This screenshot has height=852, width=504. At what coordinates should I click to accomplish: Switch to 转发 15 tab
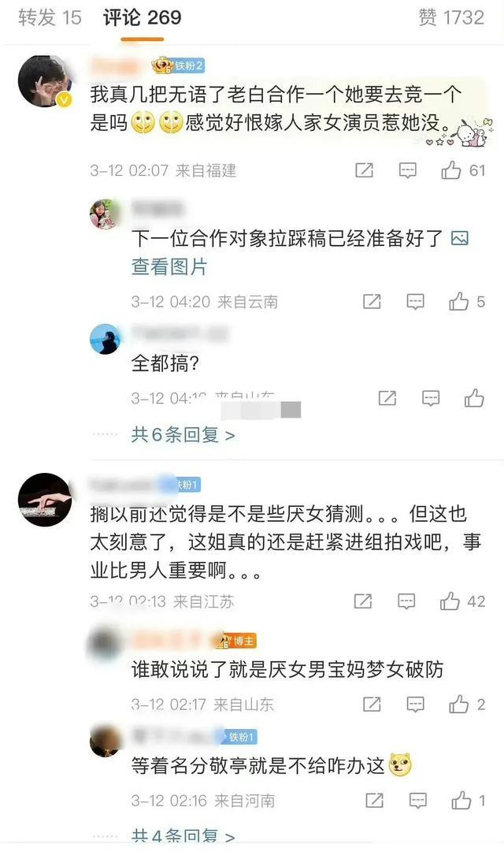click(50, 17)
